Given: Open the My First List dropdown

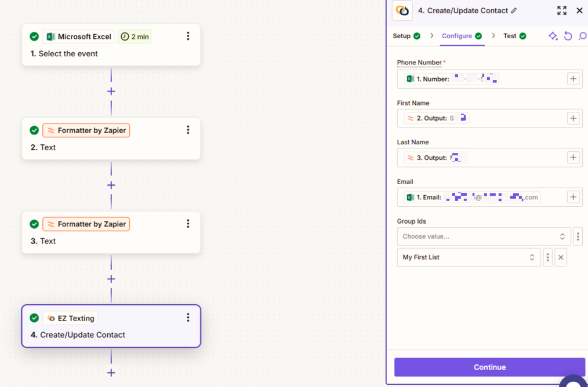Looking at the screenshot, I should tap(469, 257).
